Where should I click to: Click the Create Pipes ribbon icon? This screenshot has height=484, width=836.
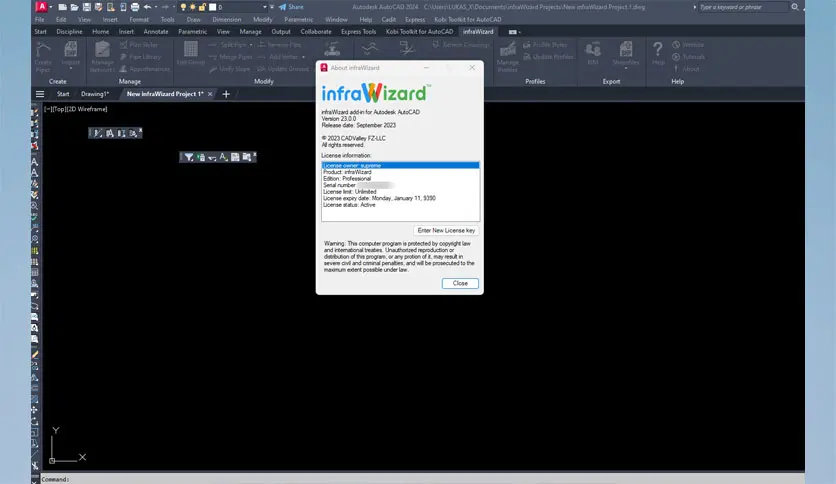(x=43, y=56)
